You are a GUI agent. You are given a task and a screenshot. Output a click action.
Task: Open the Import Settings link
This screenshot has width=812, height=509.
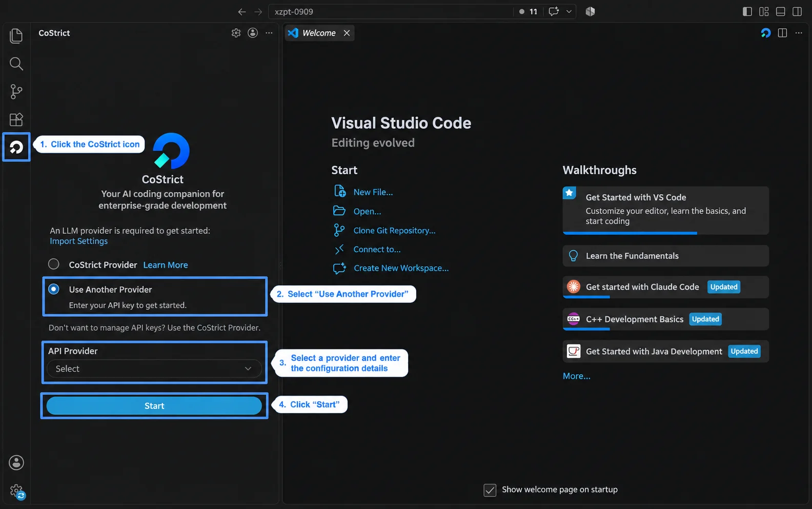click(79, 241)
